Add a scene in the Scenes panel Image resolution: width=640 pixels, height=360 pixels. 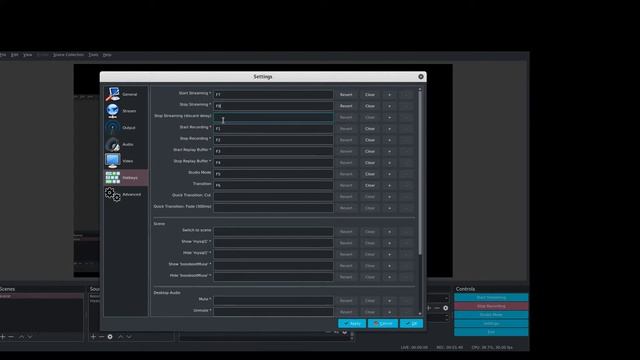tap(3, 337)
